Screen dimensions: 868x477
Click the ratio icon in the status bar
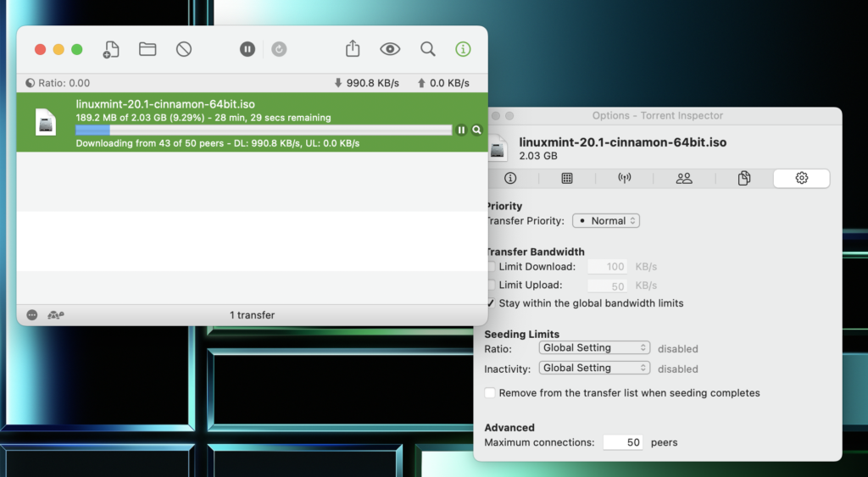[x=30, y=83]
